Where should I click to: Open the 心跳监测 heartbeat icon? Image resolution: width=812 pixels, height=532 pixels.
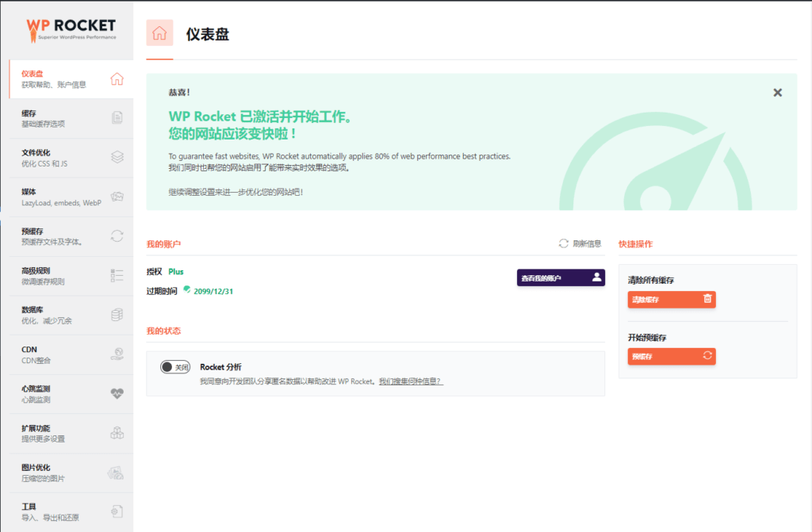(117, 393)
